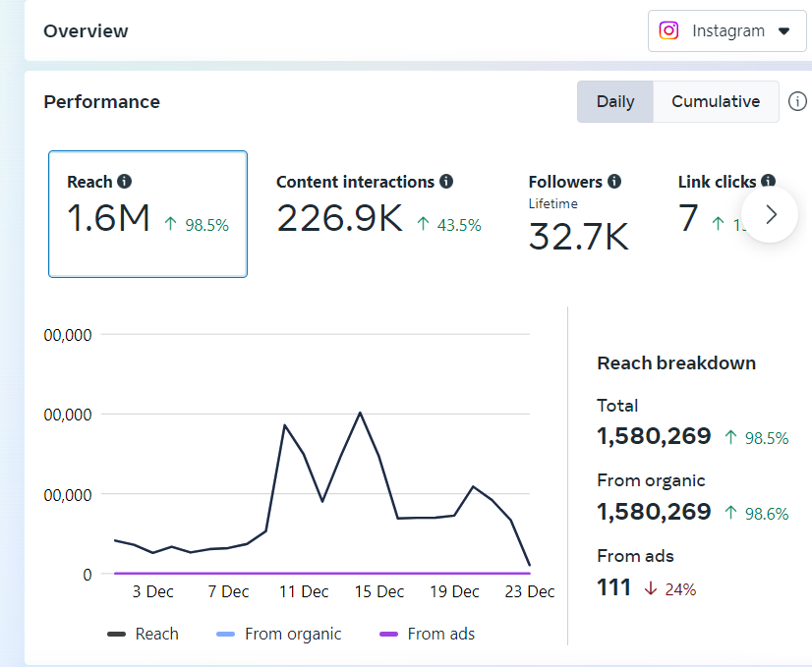This screenshot has height=667, width=812.
Task: Click the Overview heading
Action: pyautogui.click(x=86, y=30)
